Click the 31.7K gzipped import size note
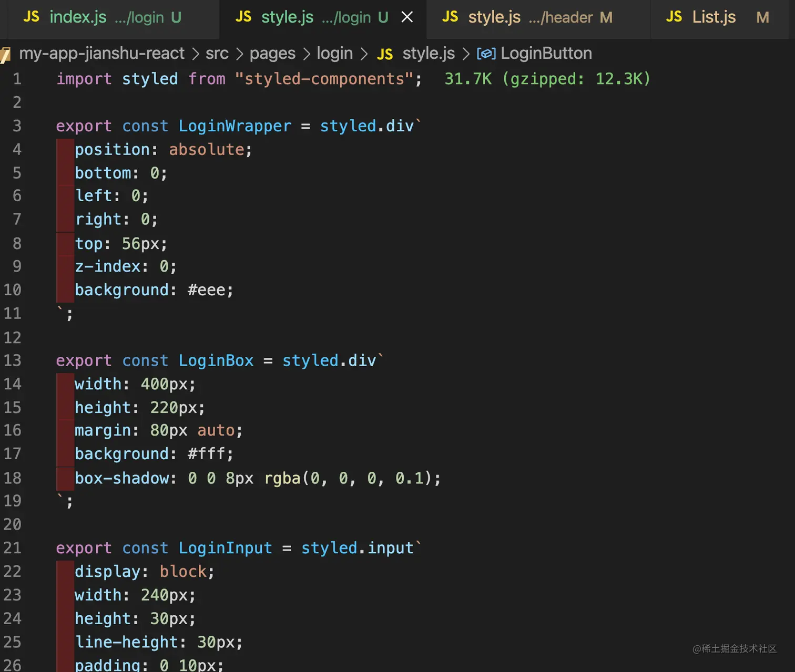This screenshot has height=672, width=795. coord(547,79)
